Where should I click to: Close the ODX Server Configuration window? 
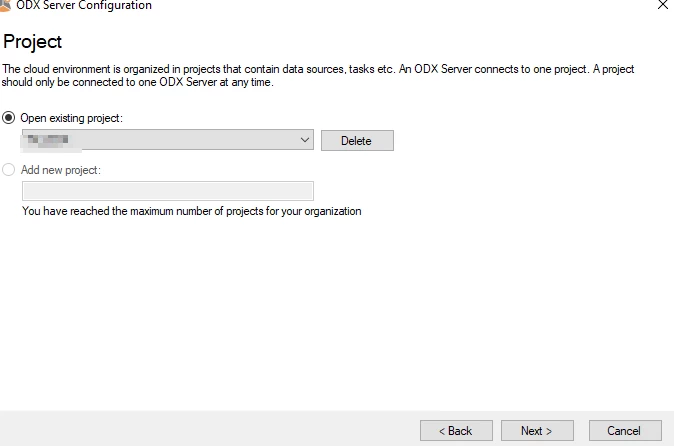tap(662, 5)
